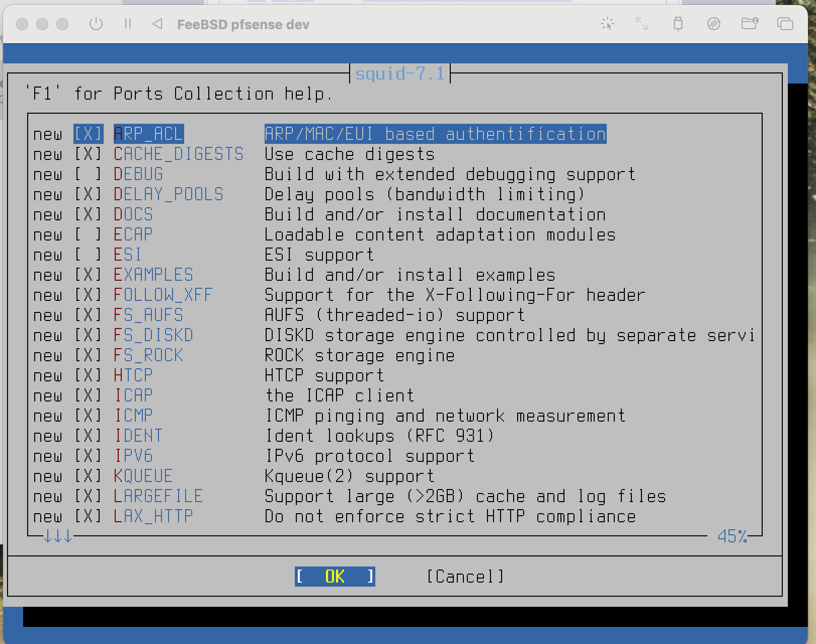
Task: Click 'Loadable content adaptation modules' description
Action: [x=440, y=235]
